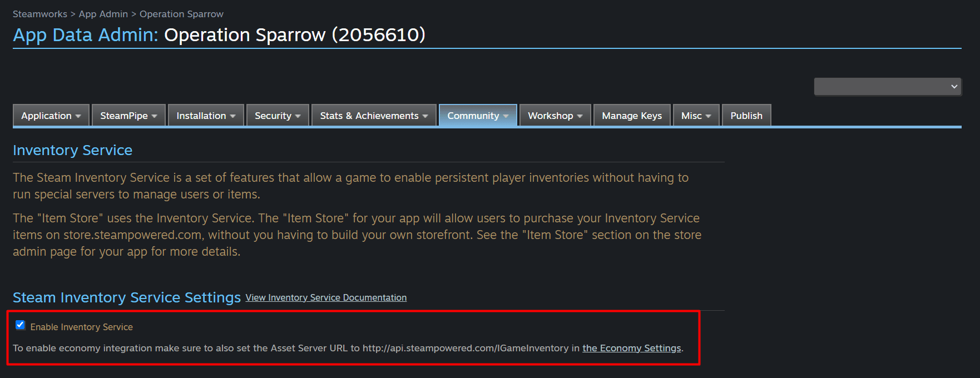The height and width of the screenshot is (378, 980).
Task: Expand the SteamPipe menu
Action: click(128, 116)
